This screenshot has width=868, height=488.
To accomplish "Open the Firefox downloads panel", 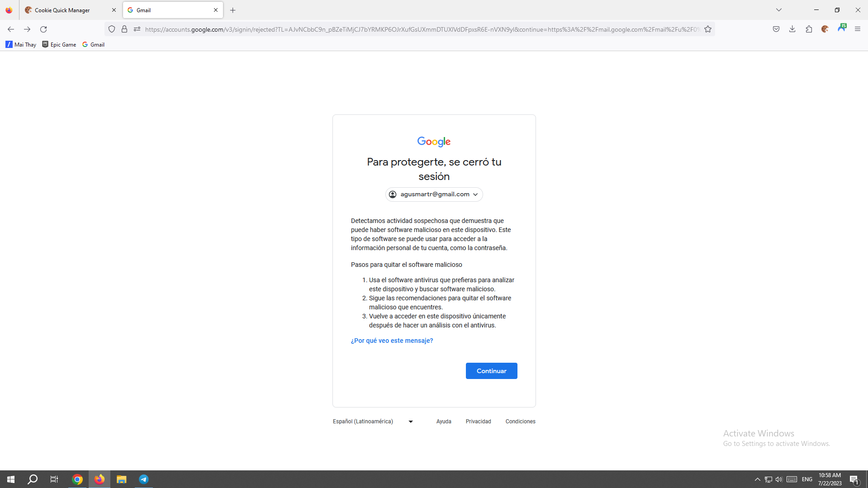I will [x=792, y=29].
